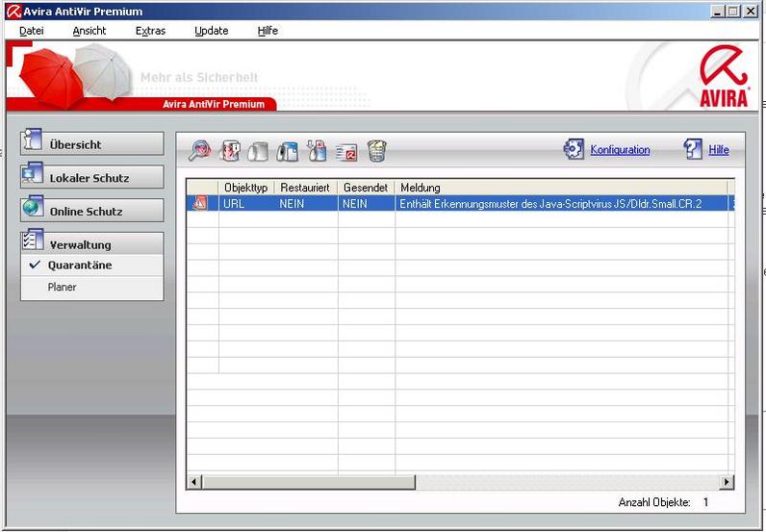Open the Datei menu

[31, 31]
